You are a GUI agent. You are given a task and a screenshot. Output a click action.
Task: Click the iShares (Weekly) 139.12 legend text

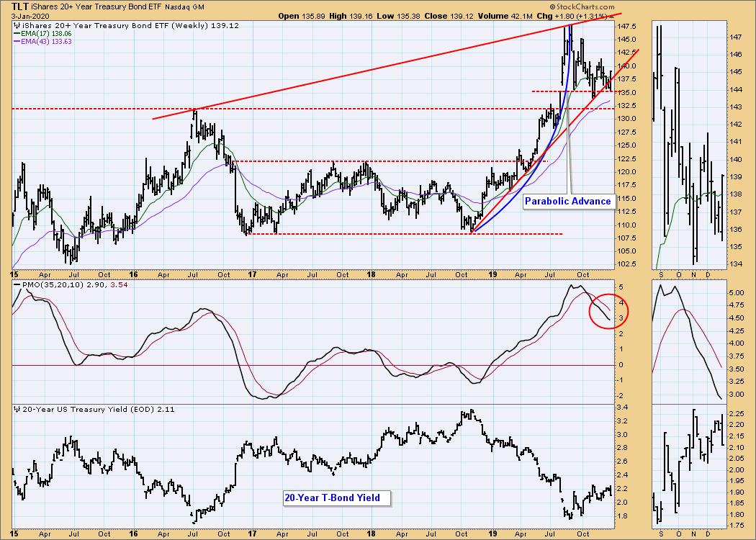130,25
